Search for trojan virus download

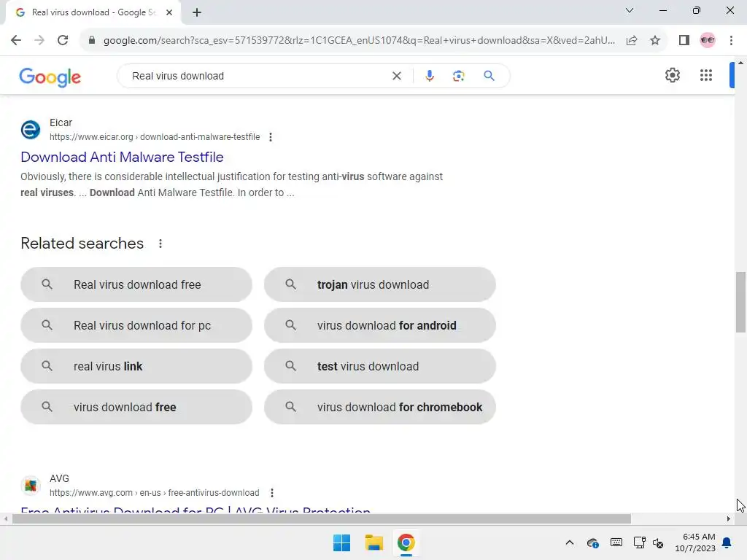tap(379, 284)
